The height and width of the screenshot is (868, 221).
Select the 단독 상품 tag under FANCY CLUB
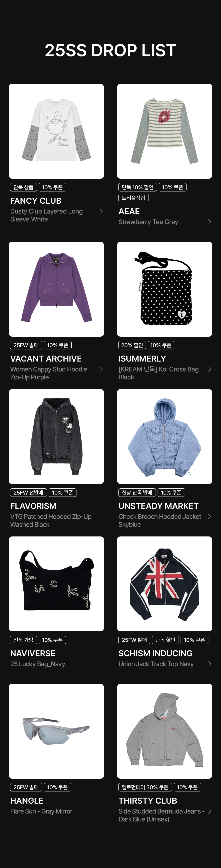(24, 187)
